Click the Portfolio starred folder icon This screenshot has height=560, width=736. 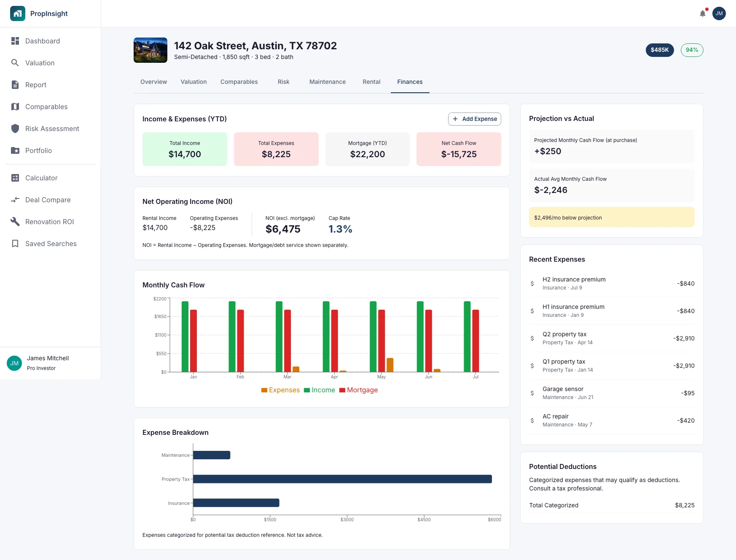15,150
